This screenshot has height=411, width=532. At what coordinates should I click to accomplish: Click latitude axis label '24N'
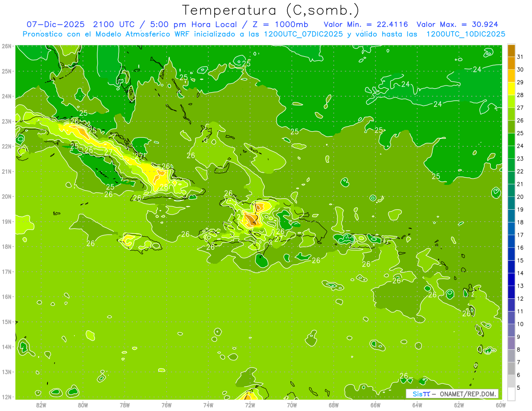[7, 96]
